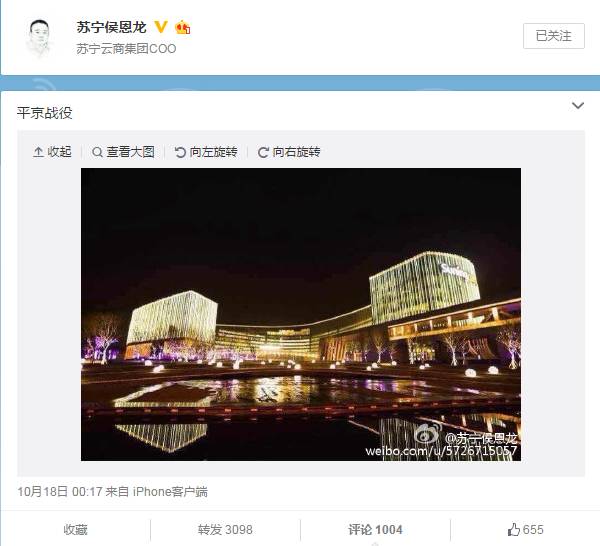Collapse the image with 收起
600x546 pixels.
click(x=52, y=152)
